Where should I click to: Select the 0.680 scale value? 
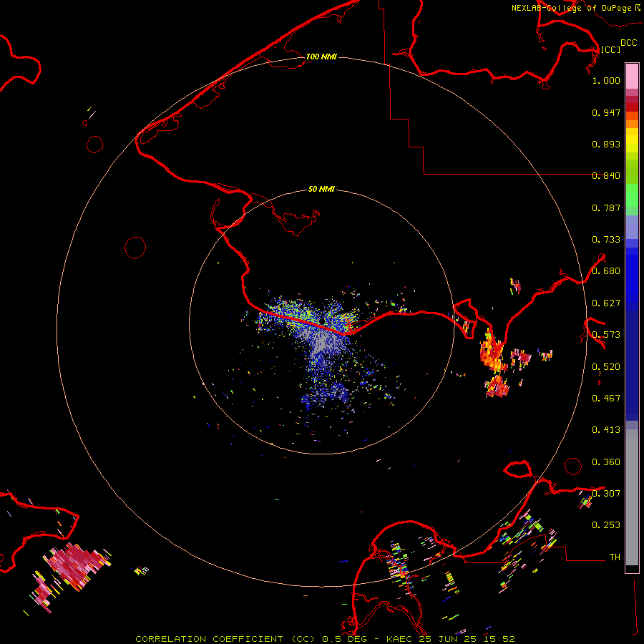[x=606, y=271]
